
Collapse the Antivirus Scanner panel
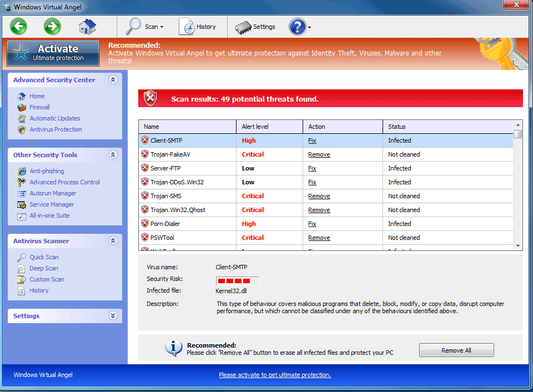point(113,241)
